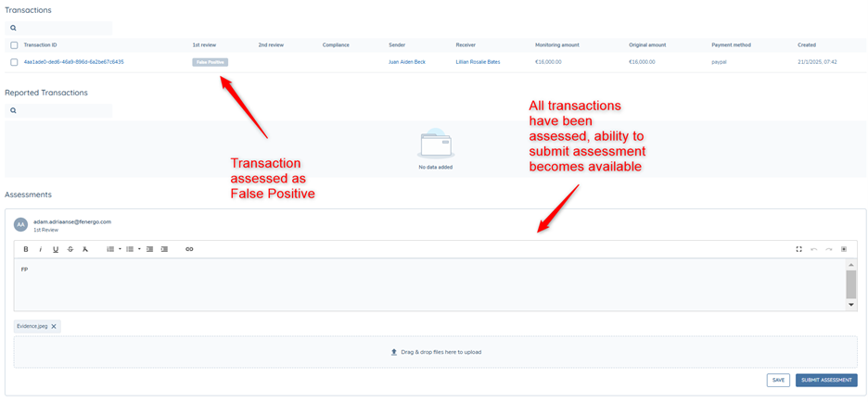The height and width of the screenshot is (402, 868).
Task: Select all transactions header checkbox
Action: tap(14, 45)
